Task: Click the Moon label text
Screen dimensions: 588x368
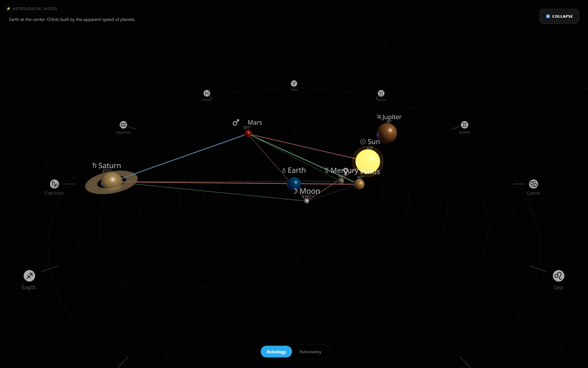Action: (x=310, y=191)
